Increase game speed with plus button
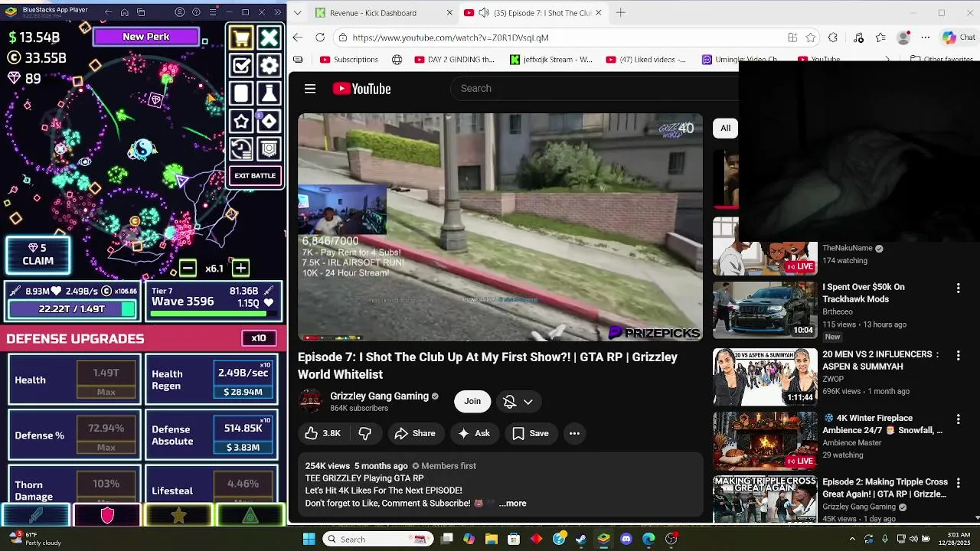Viewport: 980px width, 551px height. (240, 268)
